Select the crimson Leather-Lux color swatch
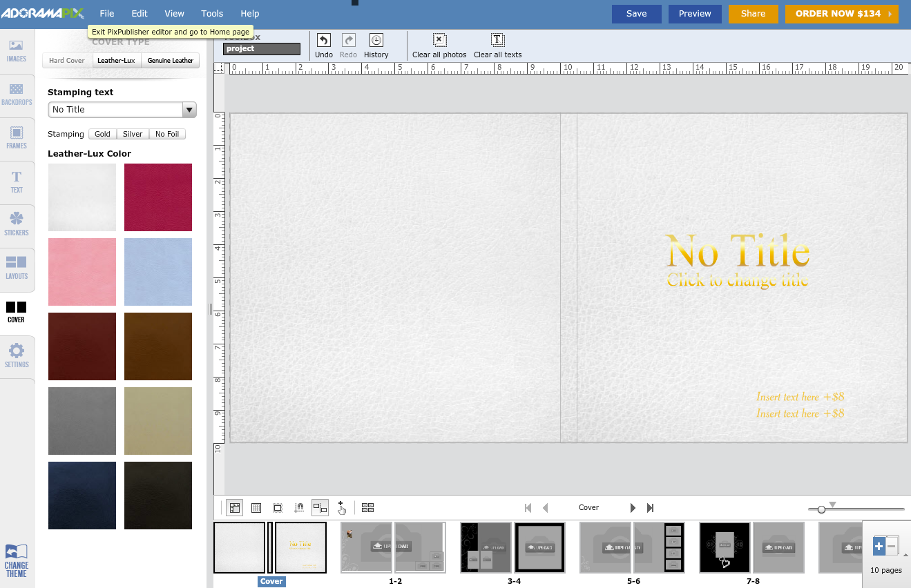Image resolution: width=911 pixels, height=588 pixels. click(157, 197)
